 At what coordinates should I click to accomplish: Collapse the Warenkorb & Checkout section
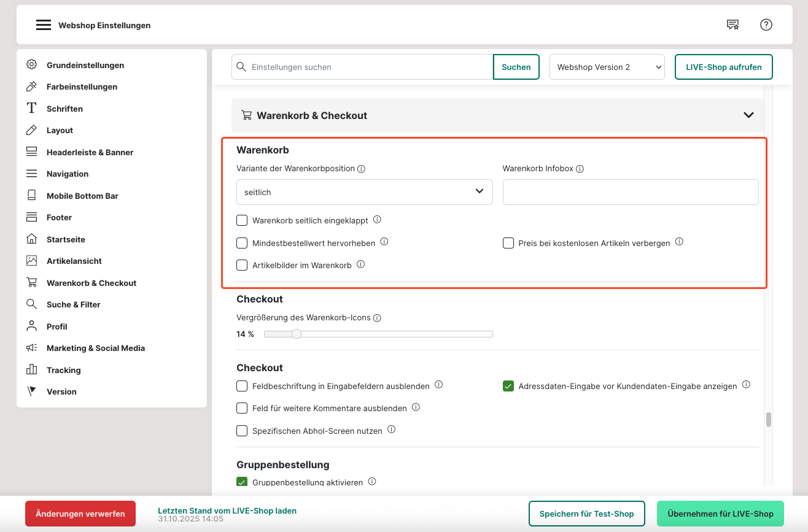click(748, 115)
